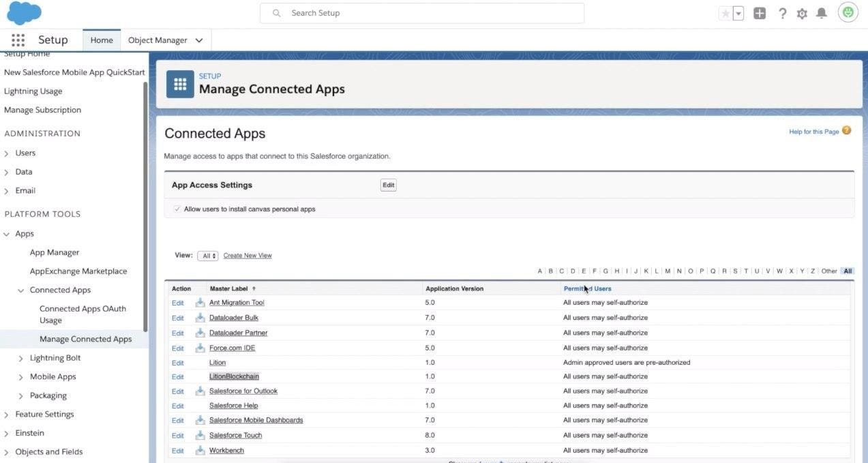Click Edit for the Salesforce Help row
This screenshot has width=868, height=463.
tap(177, 406)
